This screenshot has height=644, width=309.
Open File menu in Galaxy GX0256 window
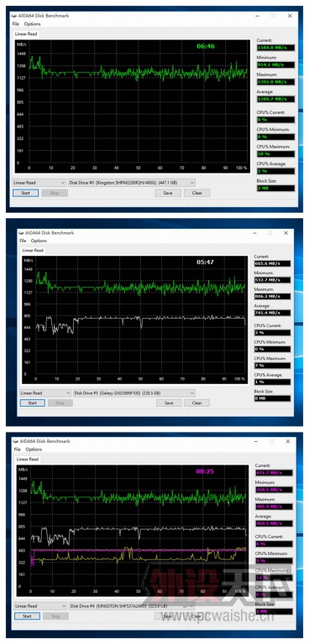coord(23,241)
